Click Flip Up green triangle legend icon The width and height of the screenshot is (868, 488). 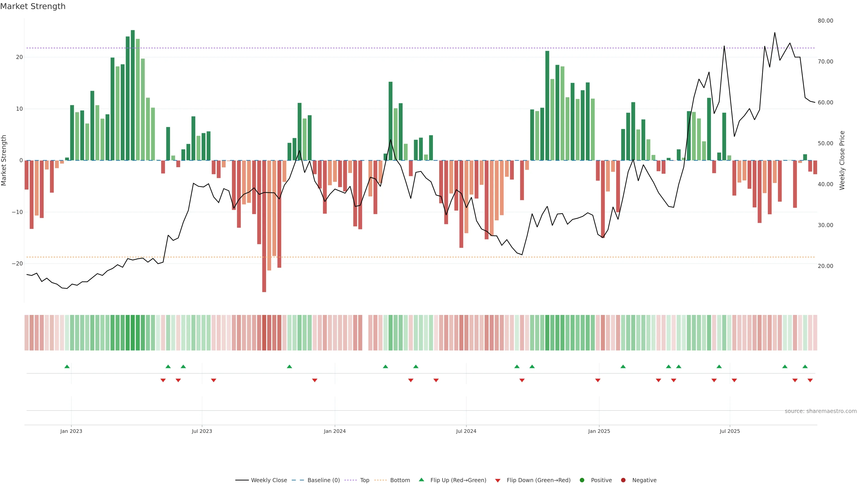[x=421, y=480]
